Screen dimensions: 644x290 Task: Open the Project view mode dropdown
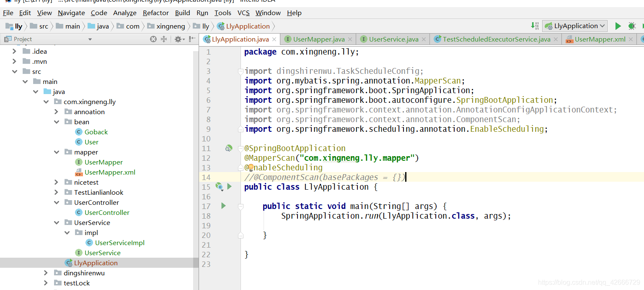[x=89, y=39]
